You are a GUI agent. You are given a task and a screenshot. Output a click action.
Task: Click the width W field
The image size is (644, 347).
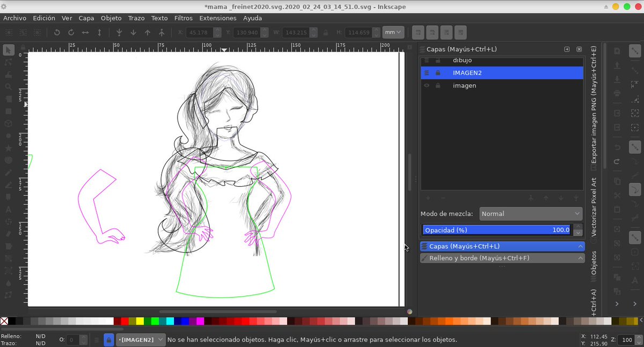tap(295, 32)
